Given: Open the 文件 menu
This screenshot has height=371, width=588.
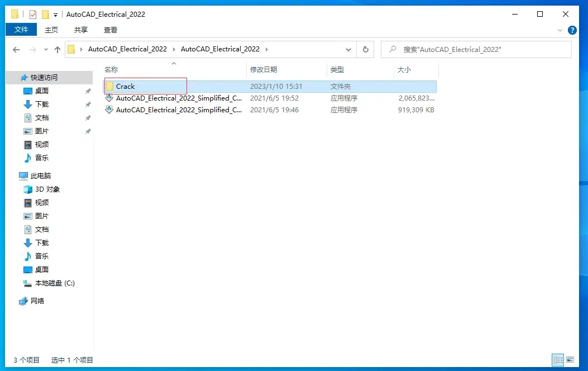Looking at the screenshot, I should click(21, 30).
